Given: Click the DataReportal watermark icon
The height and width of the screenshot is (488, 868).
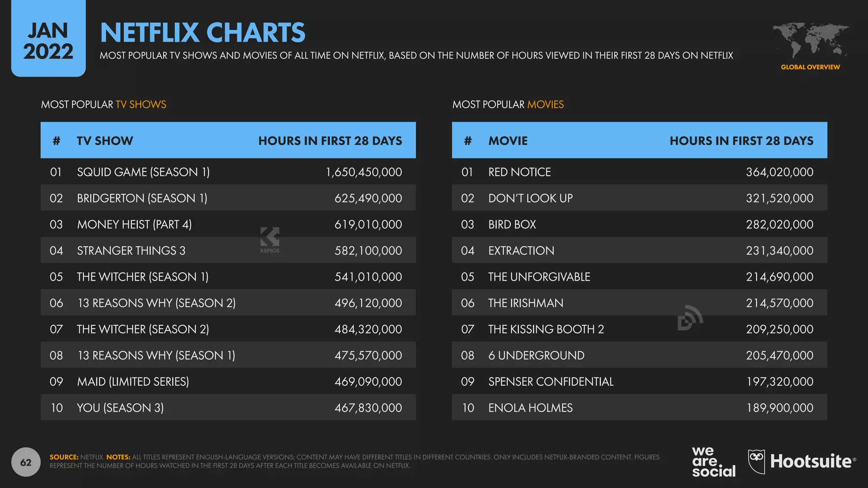Looking at the screenshot, I should click(x=690, y=318).
